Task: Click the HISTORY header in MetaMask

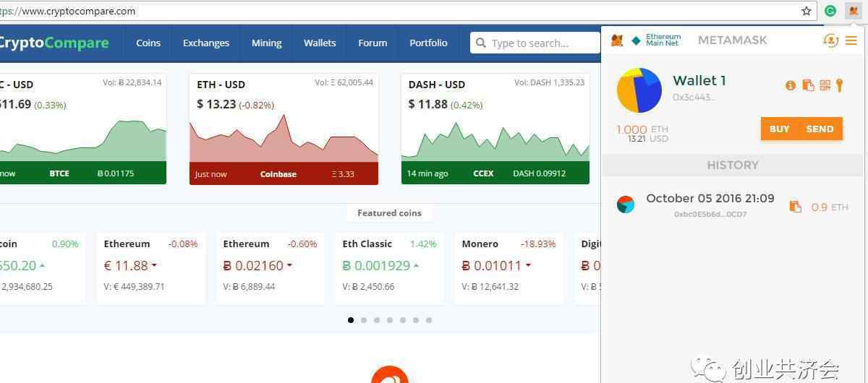Action: [733, 165]
